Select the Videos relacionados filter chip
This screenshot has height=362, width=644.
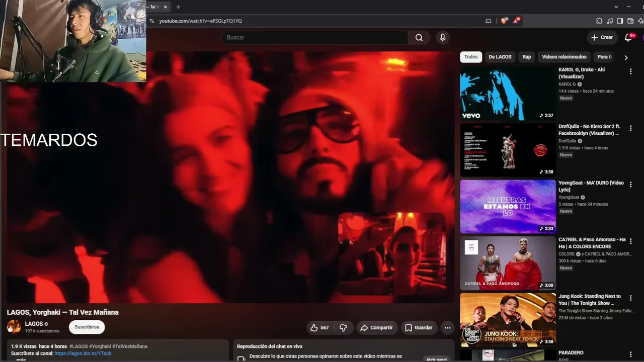coord(565,57)
